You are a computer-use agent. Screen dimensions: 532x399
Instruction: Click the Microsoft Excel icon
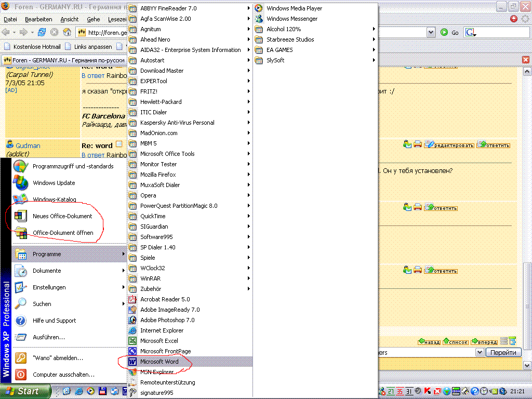[132, 341]
